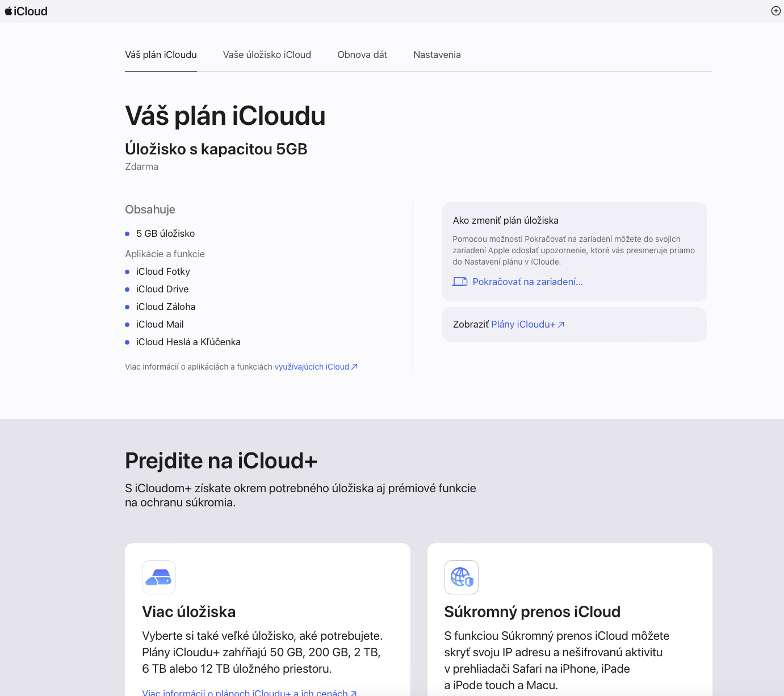Go to the Nastavenia tab

coord(437,54)
